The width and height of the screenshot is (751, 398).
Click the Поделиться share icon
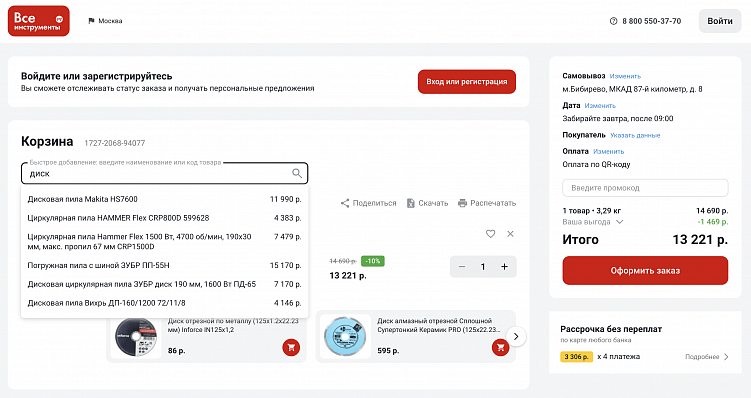[345, 203]
